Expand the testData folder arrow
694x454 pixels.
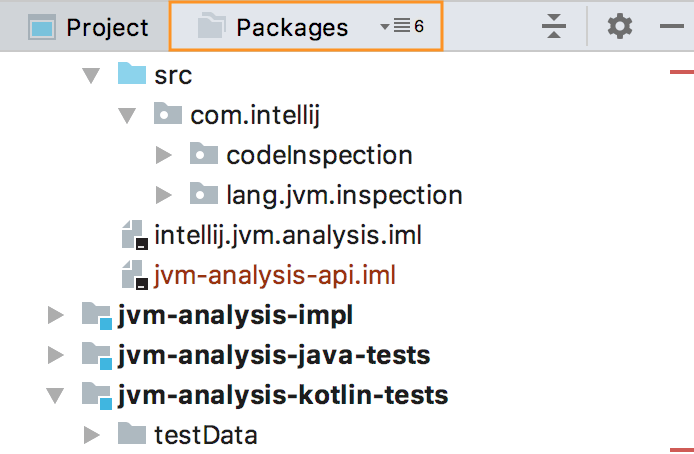(92, 434)
